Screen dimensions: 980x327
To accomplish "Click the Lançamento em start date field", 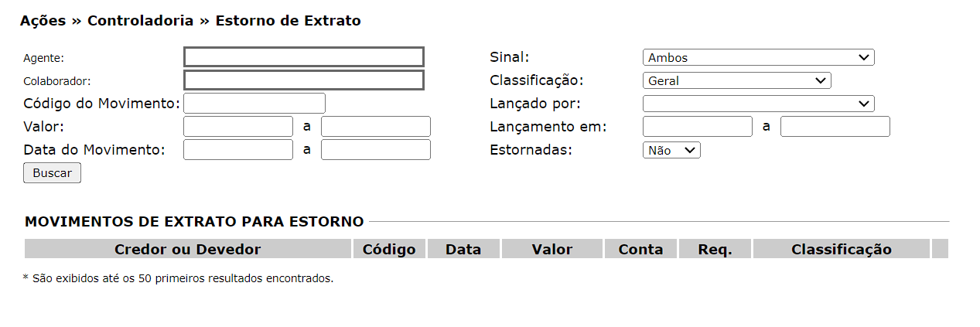I will point(697,127).
